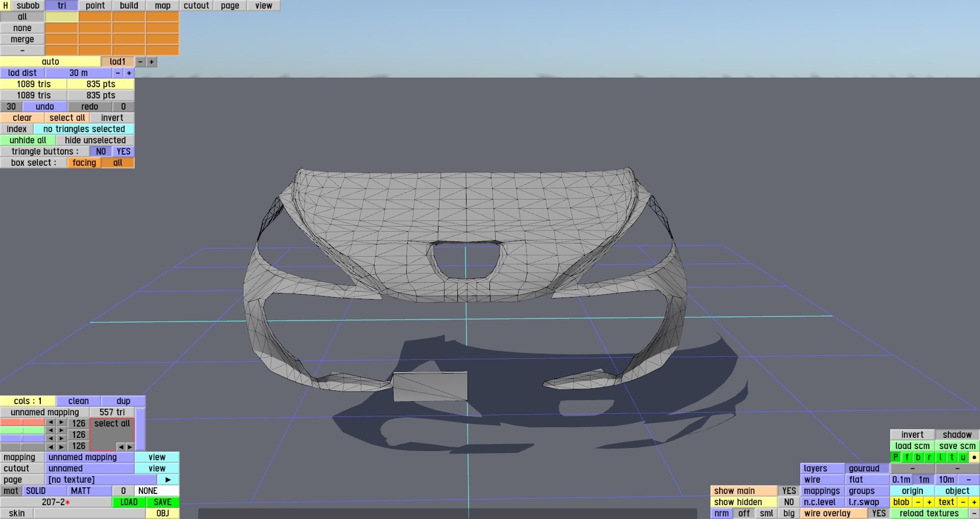Click the empty field next to skin
This screenshot has height=519, width=980.
pos(90,513)
